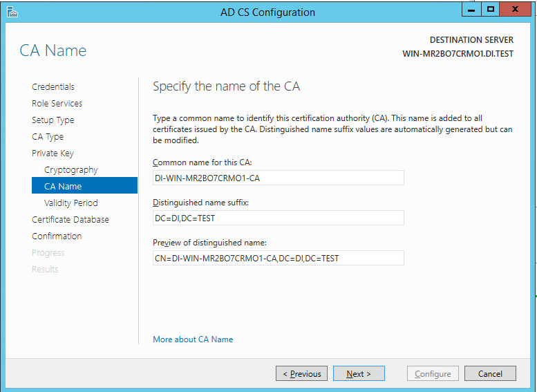Open the Role Services step
Screen dimensions: 537x392
point(57,103)
